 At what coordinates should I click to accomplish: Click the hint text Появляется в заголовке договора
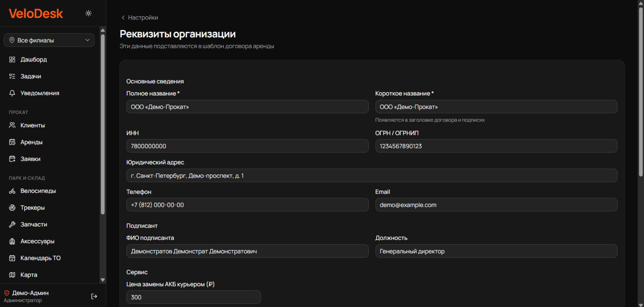tap(430, 120)
